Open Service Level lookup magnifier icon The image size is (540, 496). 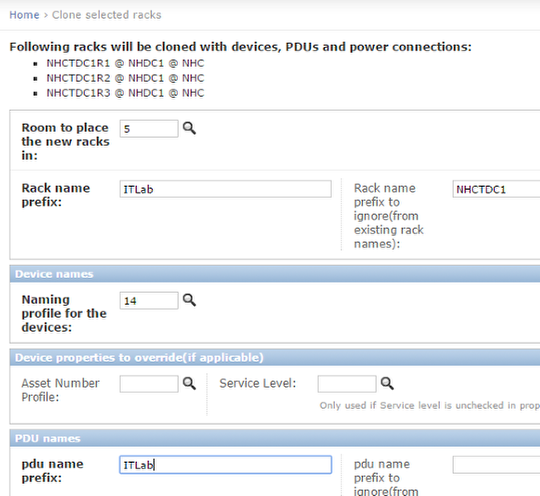tap(387, 383)
